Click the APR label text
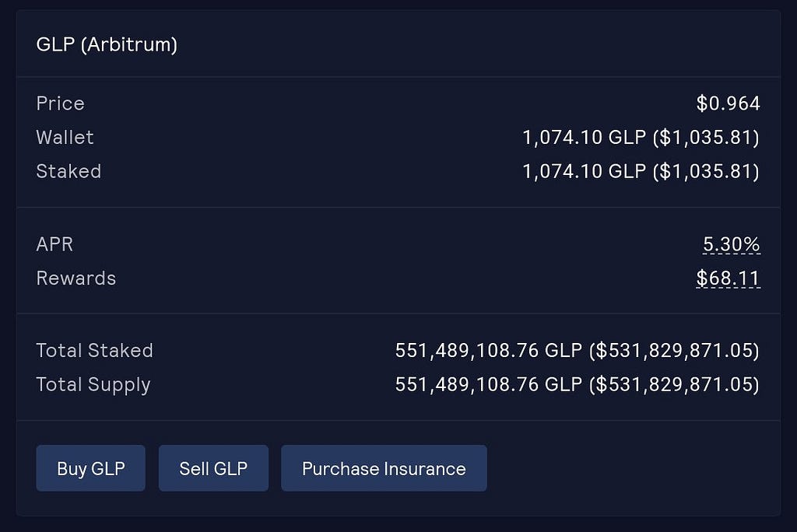797x532 pixels. coord(54,244)
